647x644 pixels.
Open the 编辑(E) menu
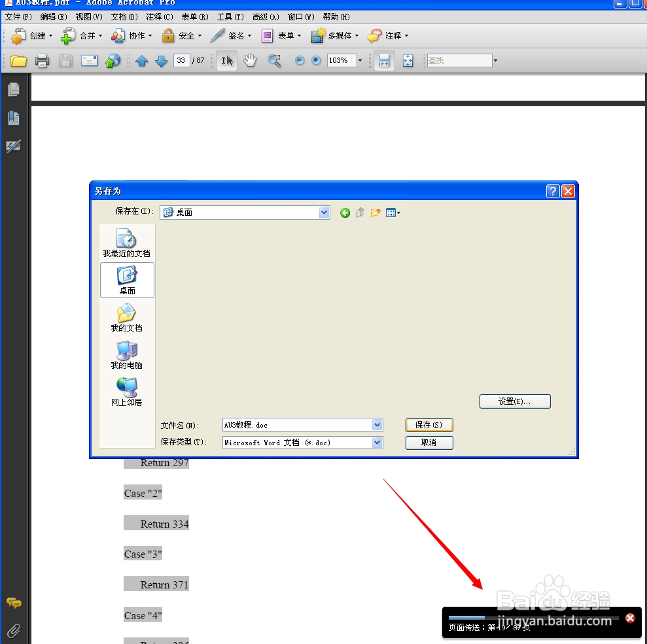pyautogui.click(x=54, y=17)
